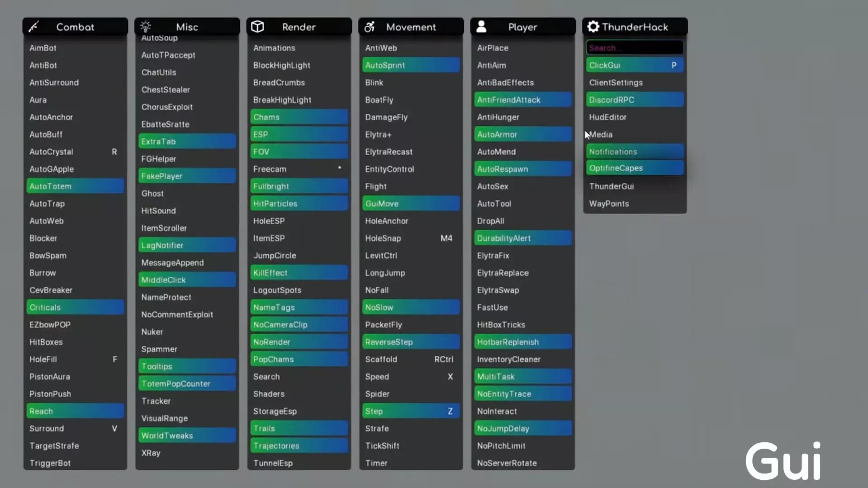
Task: Collapse the Misc category header
Action: click(187, 27)
